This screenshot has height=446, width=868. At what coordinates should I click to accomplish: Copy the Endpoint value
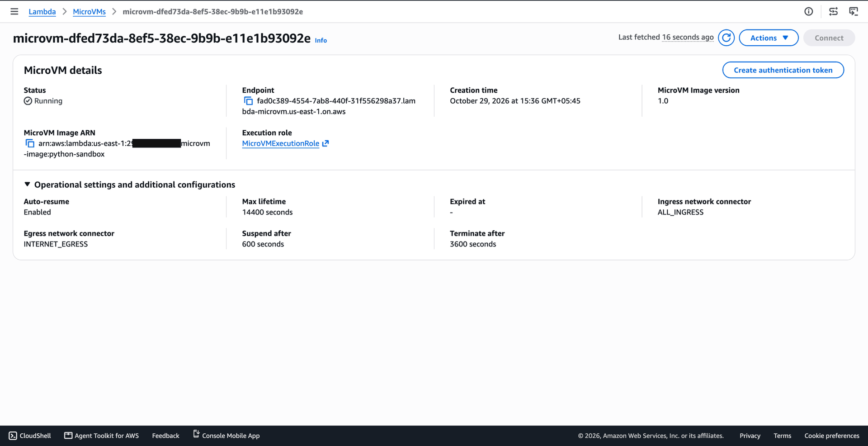(248, 101)
